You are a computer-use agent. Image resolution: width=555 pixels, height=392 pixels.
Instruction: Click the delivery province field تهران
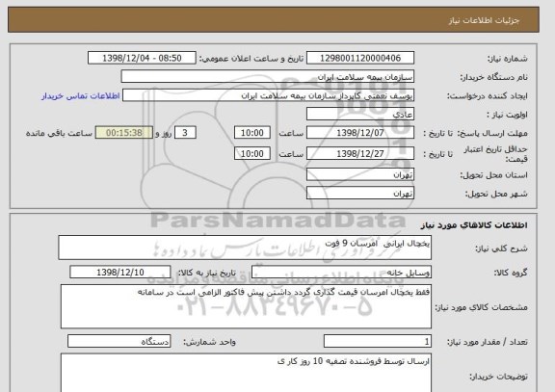[x=360, y=174]
